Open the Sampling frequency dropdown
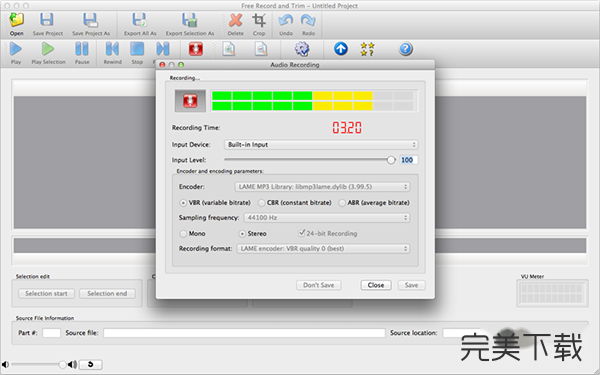The height and width of the screenshot is (375, 600). pos(327,218)
